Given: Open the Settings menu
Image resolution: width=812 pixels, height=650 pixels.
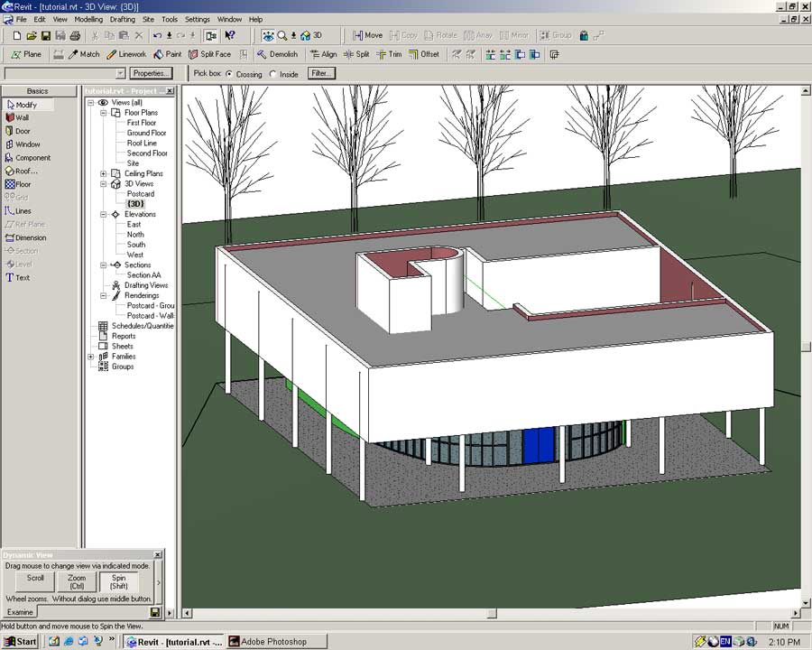Looking at the screenshot, I should (198, 19).
